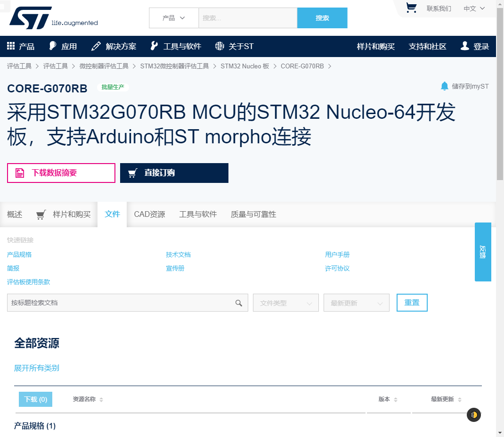Open the shopping cart icon at top
This screenshot has width=504, height=437.
pos(411,8)
